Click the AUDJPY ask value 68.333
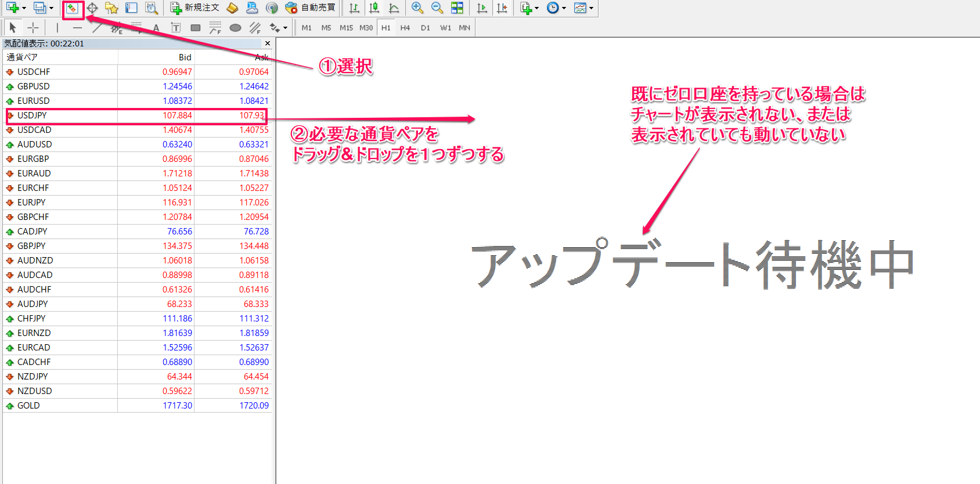 pos(256,304)
